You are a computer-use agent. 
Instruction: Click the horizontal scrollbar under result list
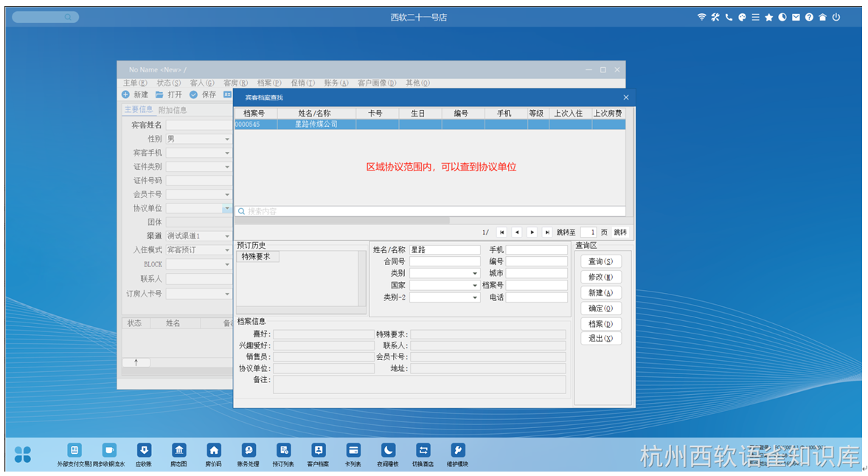point(343,220)
